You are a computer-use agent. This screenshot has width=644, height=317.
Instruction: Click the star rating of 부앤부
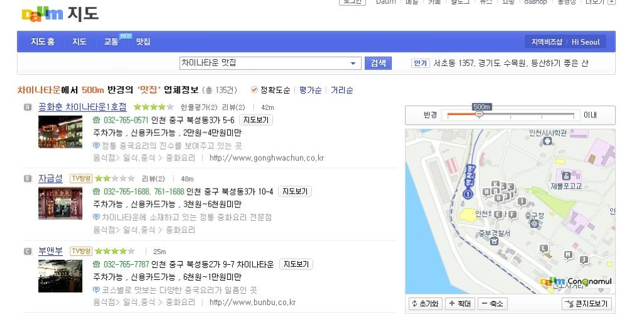(114, 251)
